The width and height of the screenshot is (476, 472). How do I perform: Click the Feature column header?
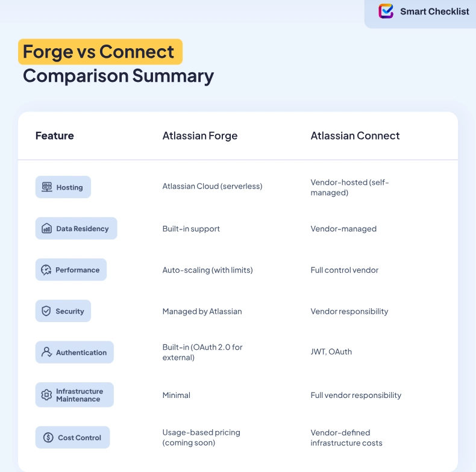pos(55,136)
